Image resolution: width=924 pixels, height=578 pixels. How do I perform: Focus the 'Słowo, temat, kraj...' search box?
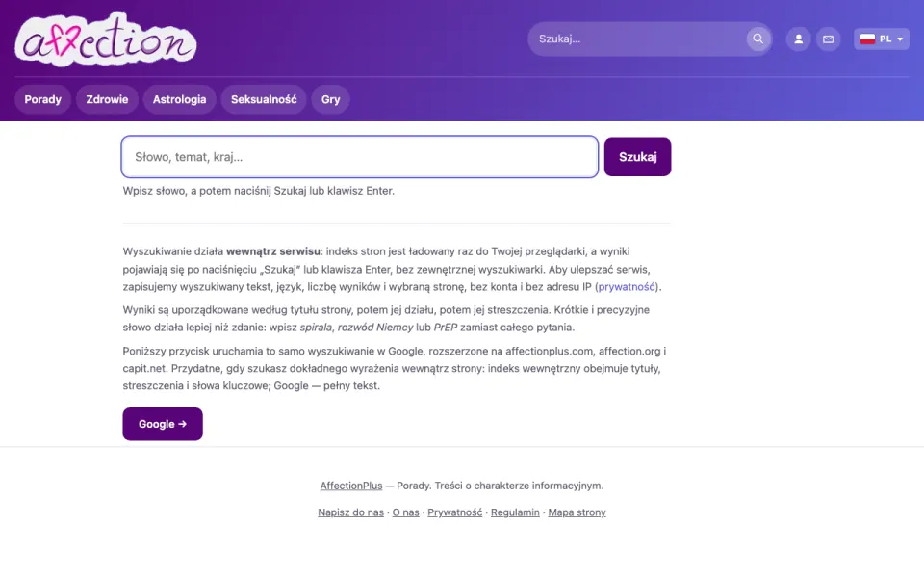pos(360,157)
